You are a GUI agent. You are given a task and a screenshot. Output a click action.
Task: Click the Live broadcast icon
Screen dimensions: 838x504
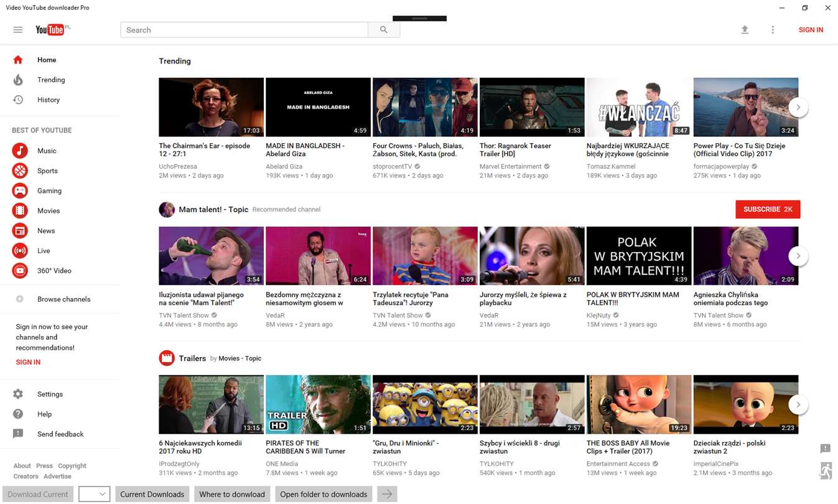(21, 251)
